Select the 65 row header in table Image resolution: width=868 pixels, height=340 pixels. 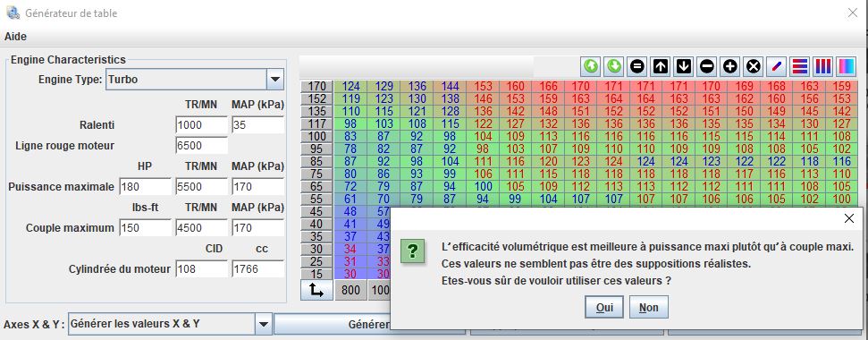(317, 187)
